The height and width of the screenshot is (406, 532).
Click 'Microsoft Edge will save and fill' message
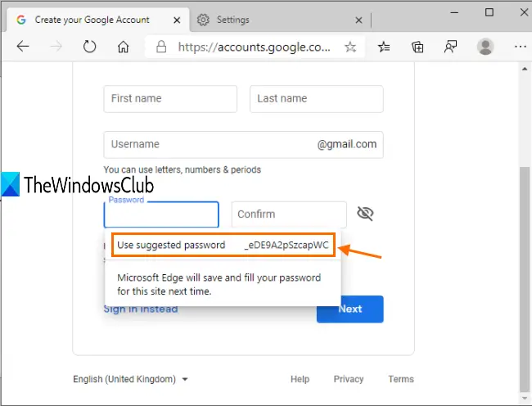tap(219, 284)
